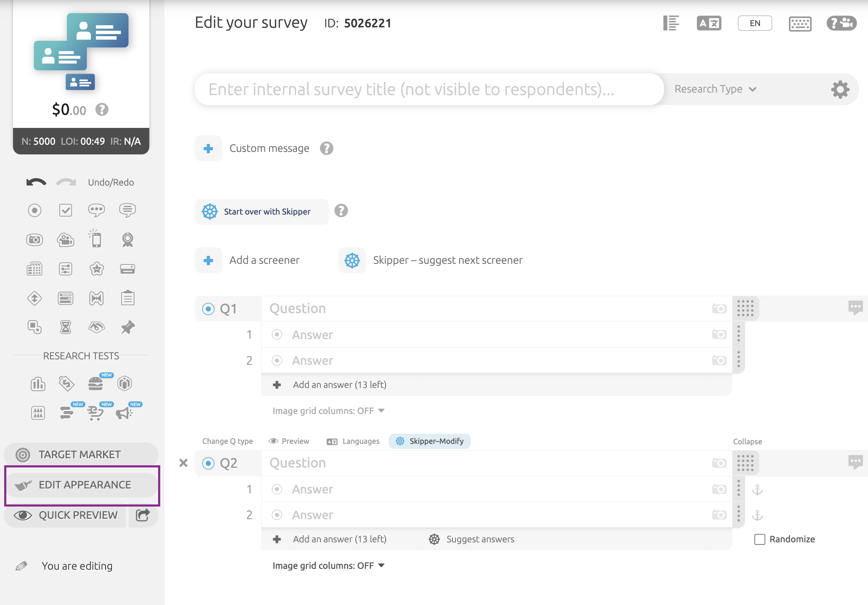Select Q1 second answer radio button
Screen dimensions: 868x605
277,361
